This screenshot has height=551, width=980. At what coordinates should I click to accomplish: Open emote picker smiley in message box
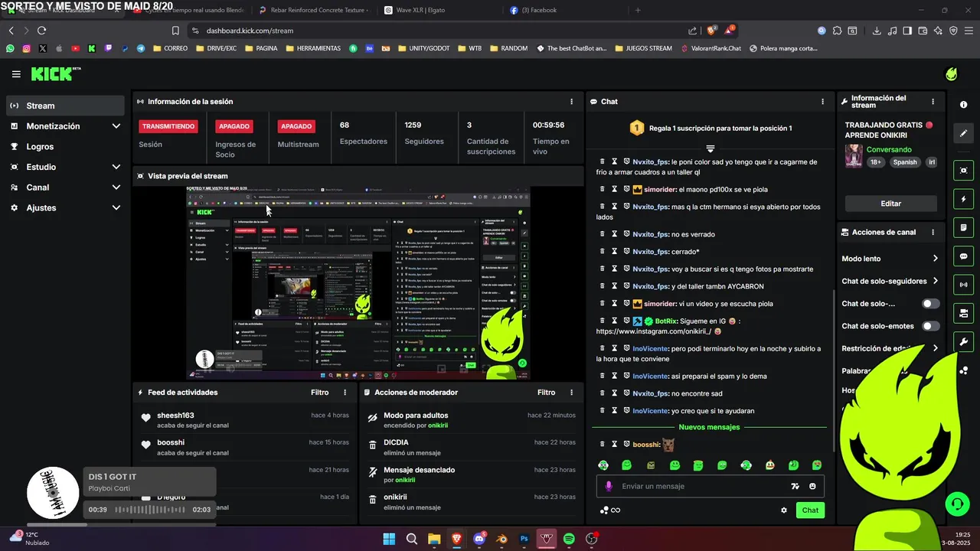coord(812,486)
